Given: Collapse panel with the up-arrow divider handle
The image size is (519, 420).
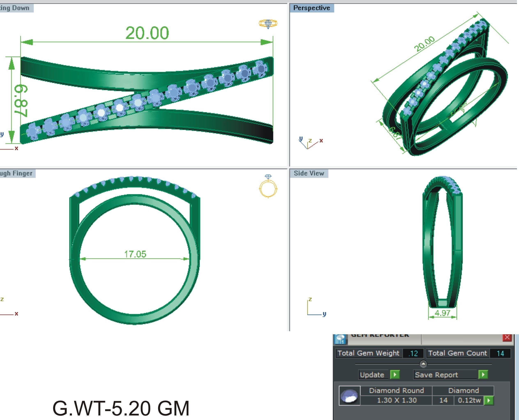Looking at the screenshot, I should [x=423, y=364].
